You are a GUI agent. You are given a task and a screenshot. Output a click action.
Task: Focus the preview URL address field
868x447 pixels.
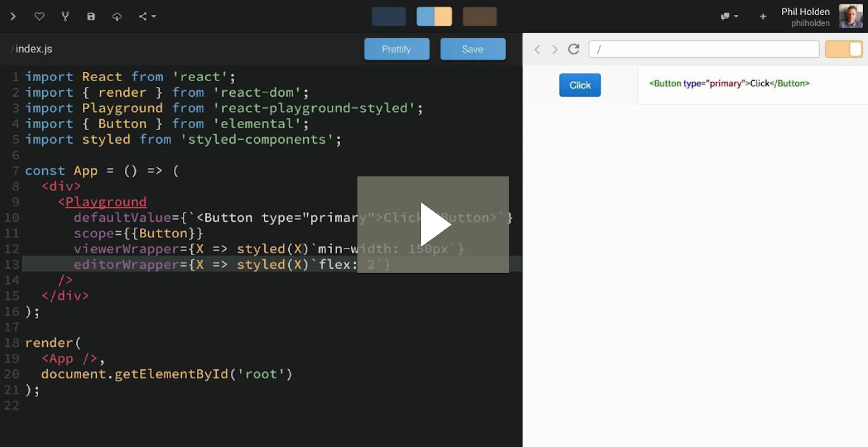point(704,49)
